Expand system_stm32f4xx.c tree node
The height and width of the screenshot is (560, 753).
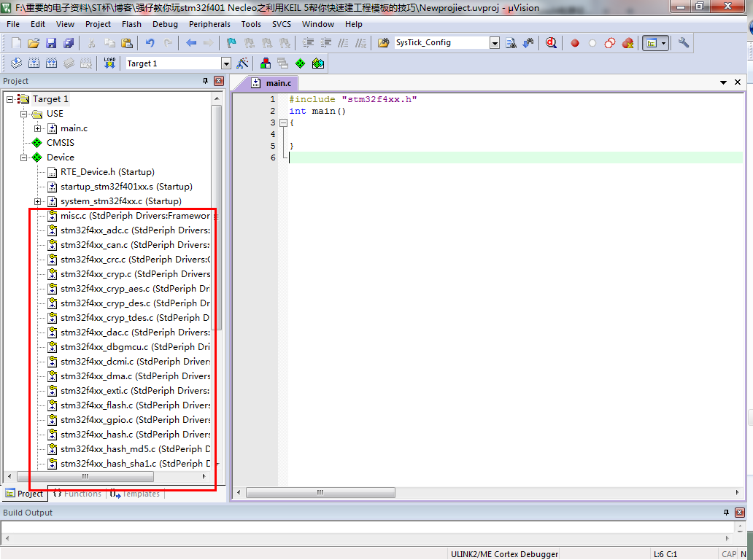click(x=37, y=201)
